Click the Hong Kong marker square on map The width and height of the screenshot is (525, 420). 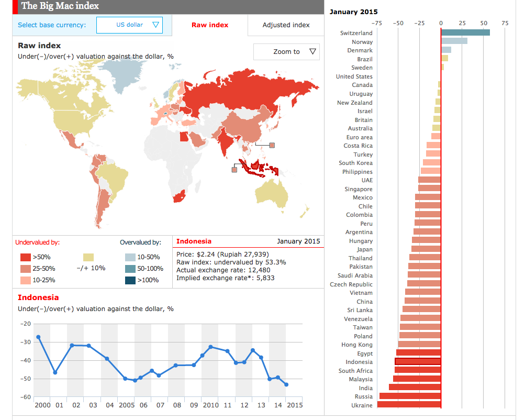tap(272, 145)
